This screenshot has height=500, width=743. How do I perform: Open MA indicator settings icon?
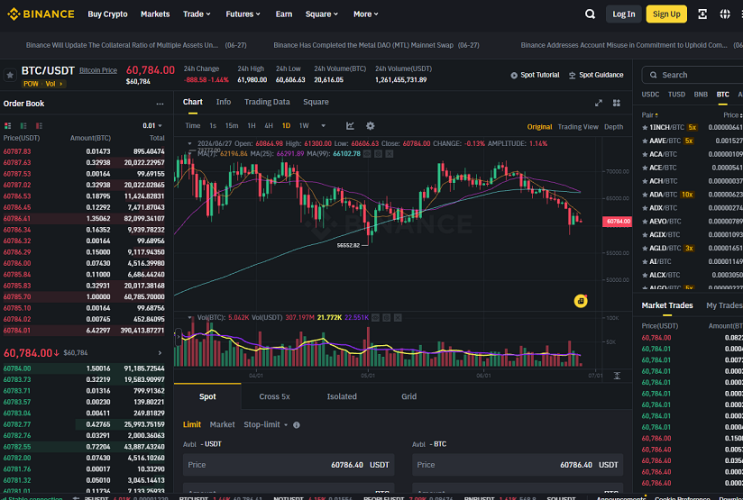point(378,154)
